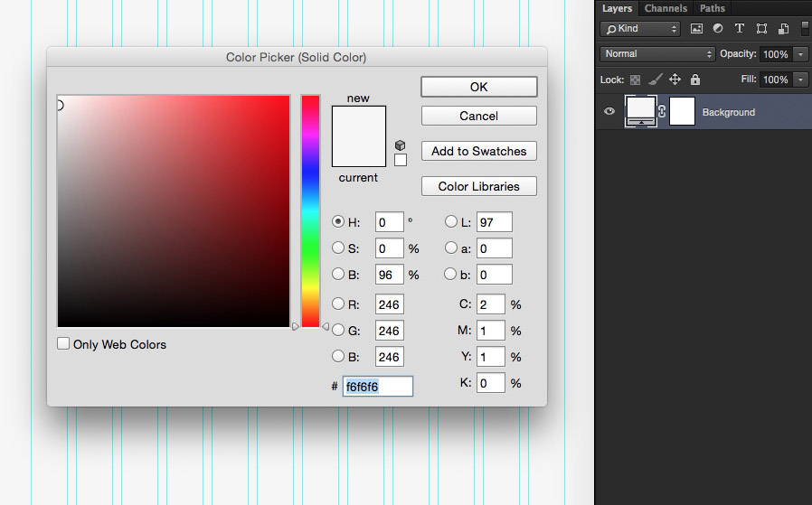812x505 pixels.
Task: Open Color Libraries
Action: [x=479, y=186]
